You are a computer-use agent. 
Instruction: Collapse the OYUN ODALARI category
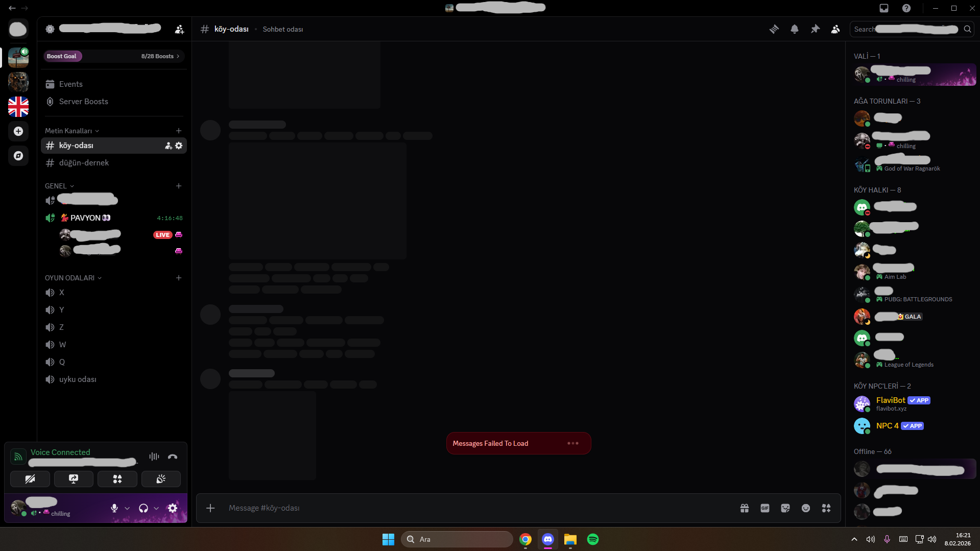tap(73, 278)
